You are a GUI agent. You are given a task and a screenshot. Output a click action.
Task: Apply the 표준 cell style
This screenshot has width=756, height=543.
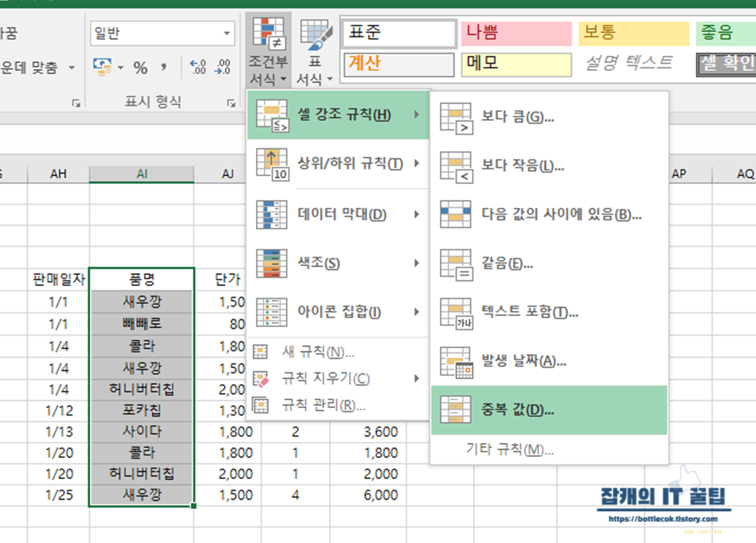pyautogui.click(x=399, y=33)
